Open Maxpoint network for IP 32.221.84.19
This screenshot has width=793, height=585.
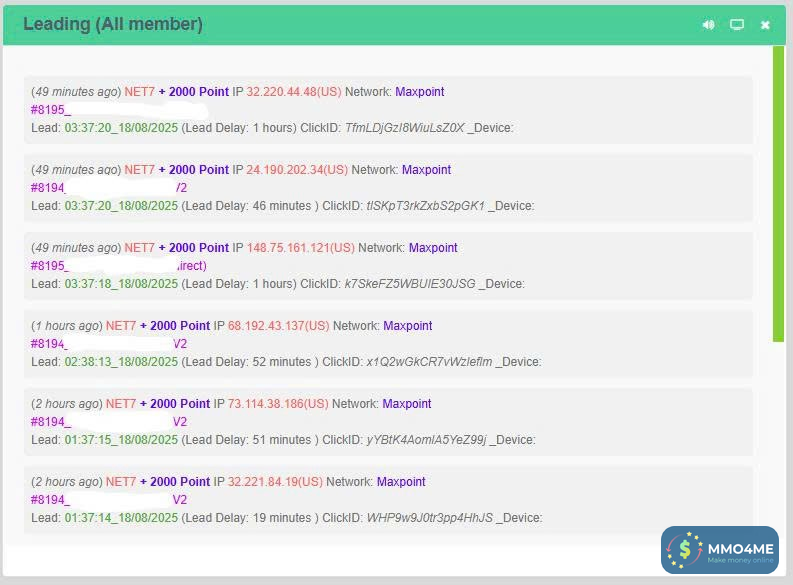coord(401,481)
